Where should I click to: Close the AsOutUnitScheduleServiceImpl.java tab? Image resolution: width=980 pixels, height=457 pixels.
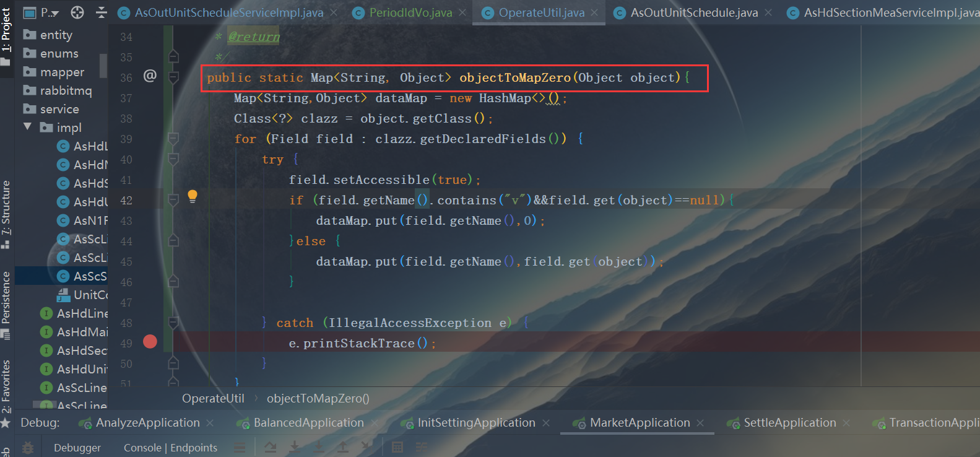click(334, 12)
